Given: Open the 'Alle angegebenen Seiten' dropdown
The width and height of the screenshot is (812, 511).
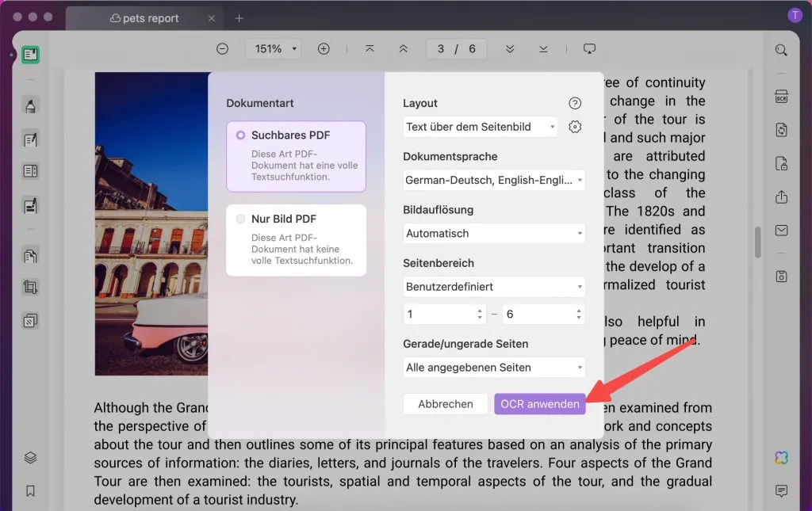Looking at the screenshot, I should tap(494, 368).
